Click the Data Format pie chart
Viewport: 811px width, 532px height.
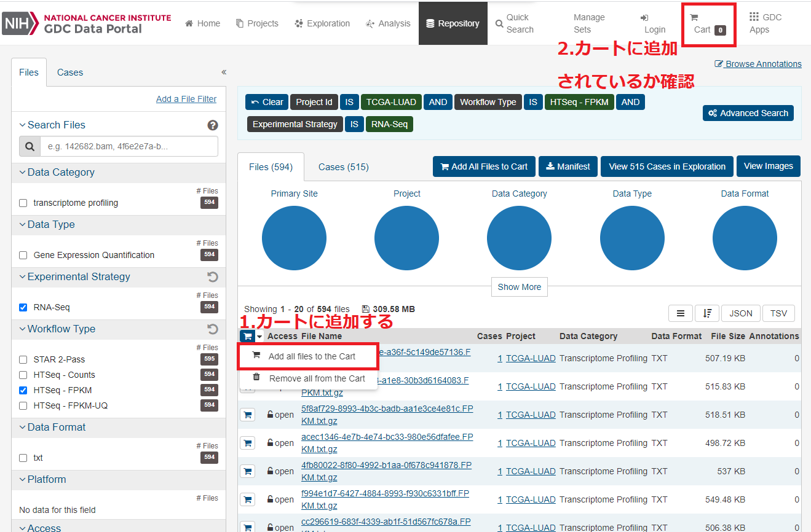(x=745, y=238)
